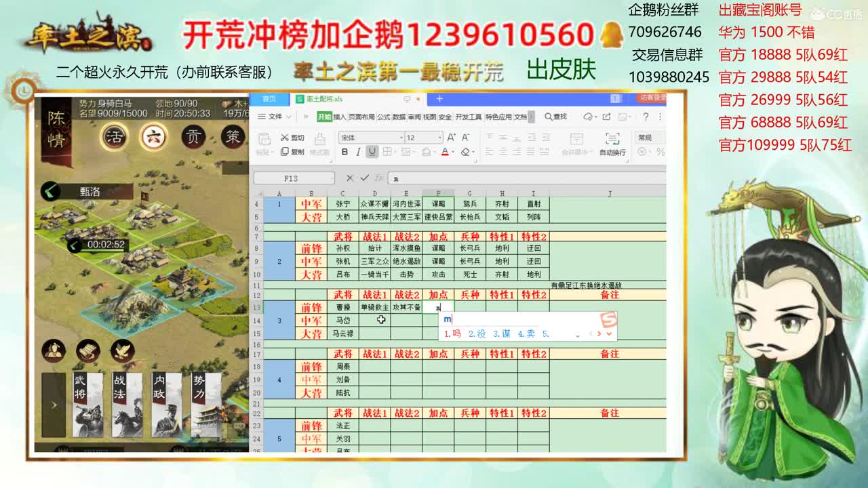The height and width of the screenshot is (488, 868).
Task: Open the 武将 generals card
Action: click(88, 405)
